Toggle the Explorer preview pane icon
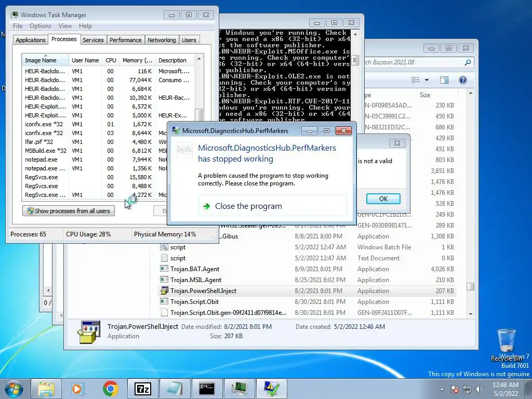The width and height of the screenshot is (532, 399). pyautogui.click(x=444, y=80)
